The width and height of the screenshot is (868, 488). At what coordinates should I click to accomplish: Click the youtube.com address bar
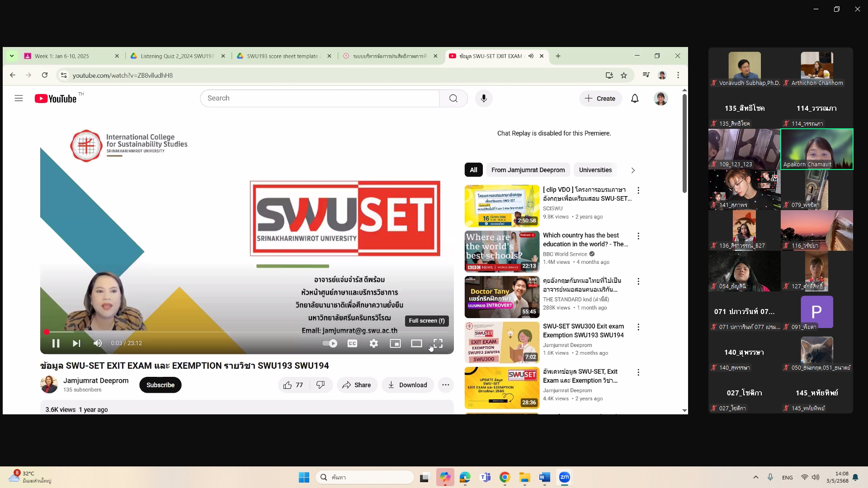pyautogui.click(x=335, y=75)
